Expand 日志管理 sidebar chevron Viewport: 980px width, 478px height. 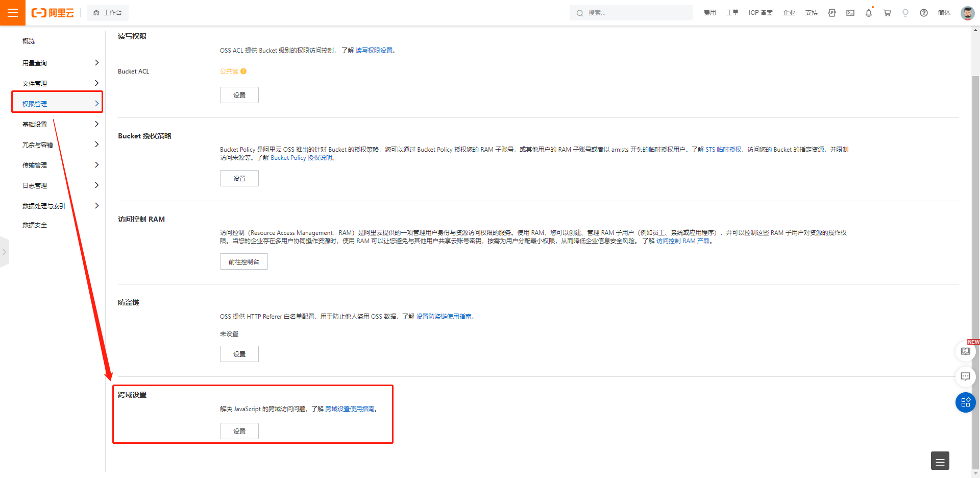(x=96, y=185)
